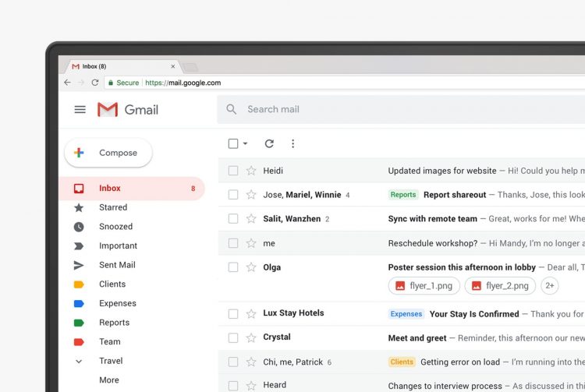Screen dimensions: 585x392
Task: Click the yellow Clients label icon
Action: [79, 284]
